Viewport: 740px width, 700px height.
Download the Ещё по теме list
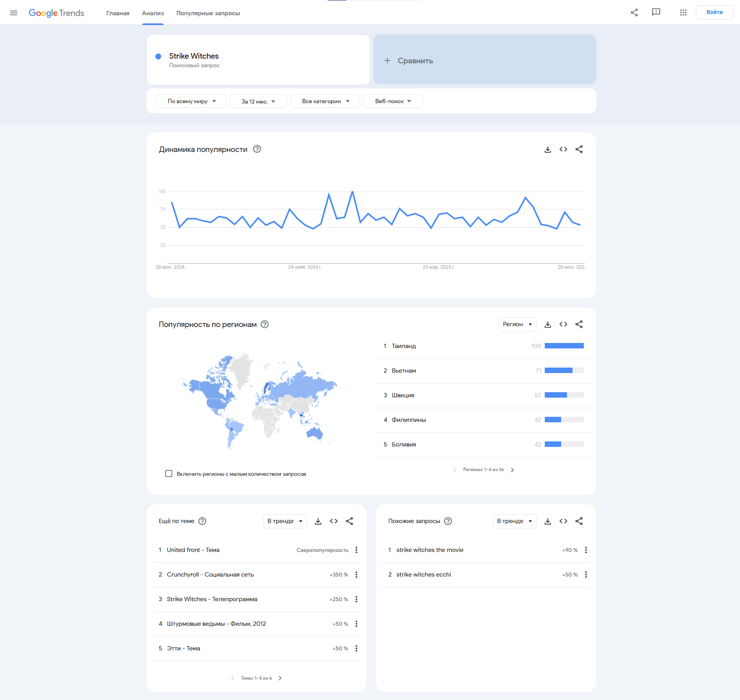point(318,521)
